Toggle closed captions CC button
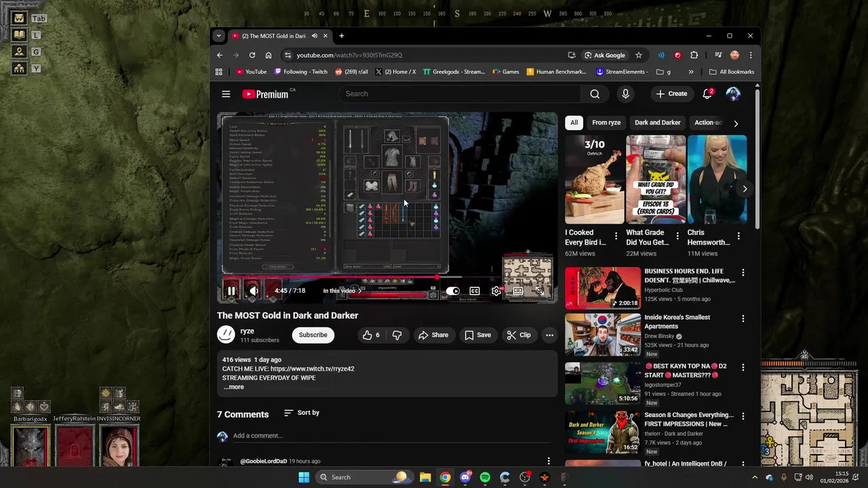The height and width of the screenshot is (488, 868). [475, 291]
